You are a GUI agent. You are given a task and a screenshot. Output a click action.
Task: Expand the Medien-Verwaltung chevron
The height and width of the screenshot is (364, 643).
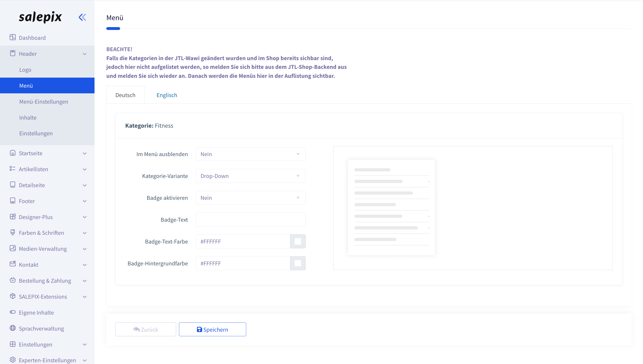coord(85,249)
